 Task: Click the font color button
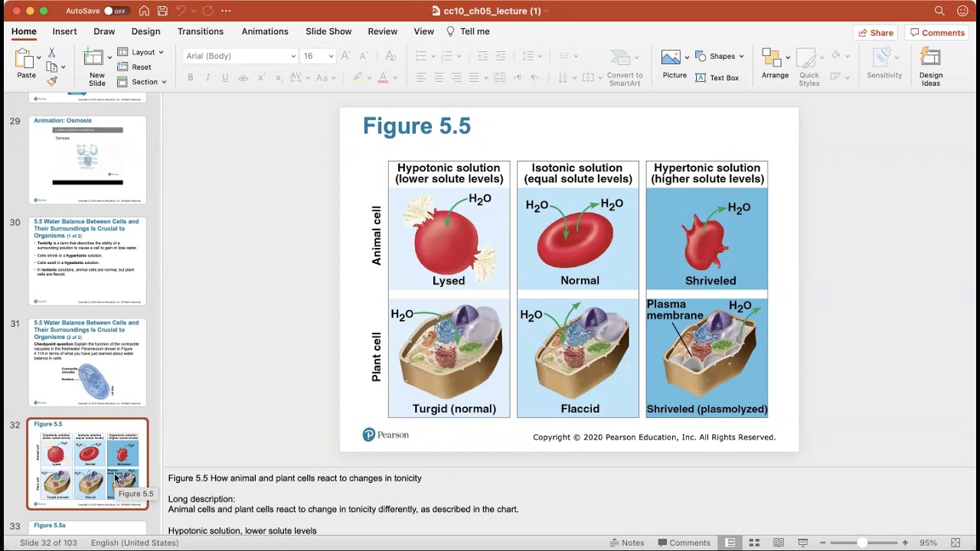pos(384,77)
